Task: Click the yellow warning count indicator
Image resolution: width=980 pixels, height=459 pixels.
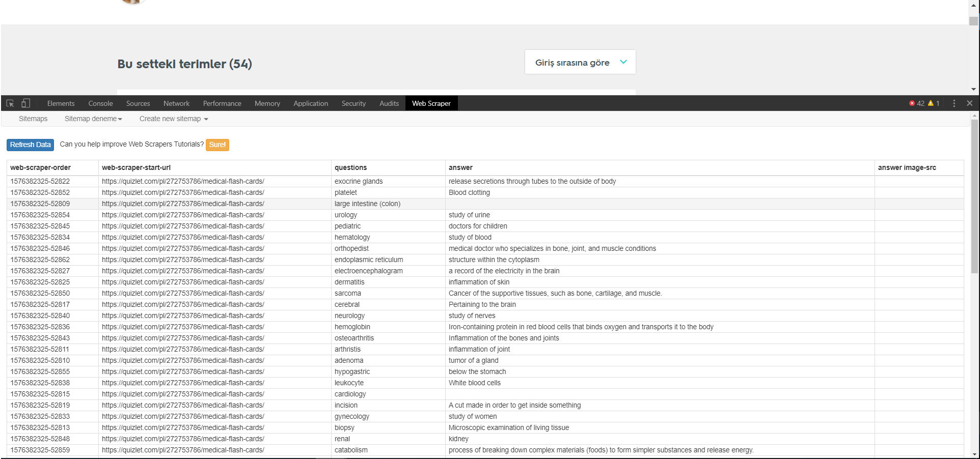Action: tap(934, 103)
